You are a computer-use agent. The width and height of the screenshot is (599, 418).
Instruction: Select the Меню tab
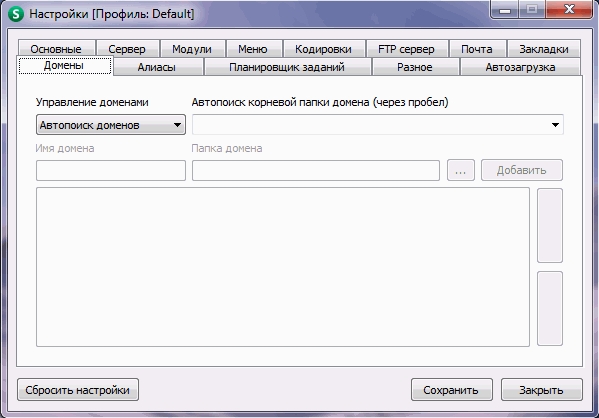pyautogui.click(x=253, y=49)
